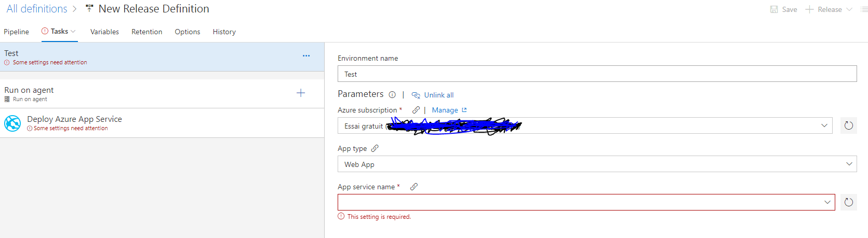Expand the Release dropdown menu

pyautogui.click(x=849, y=9)
